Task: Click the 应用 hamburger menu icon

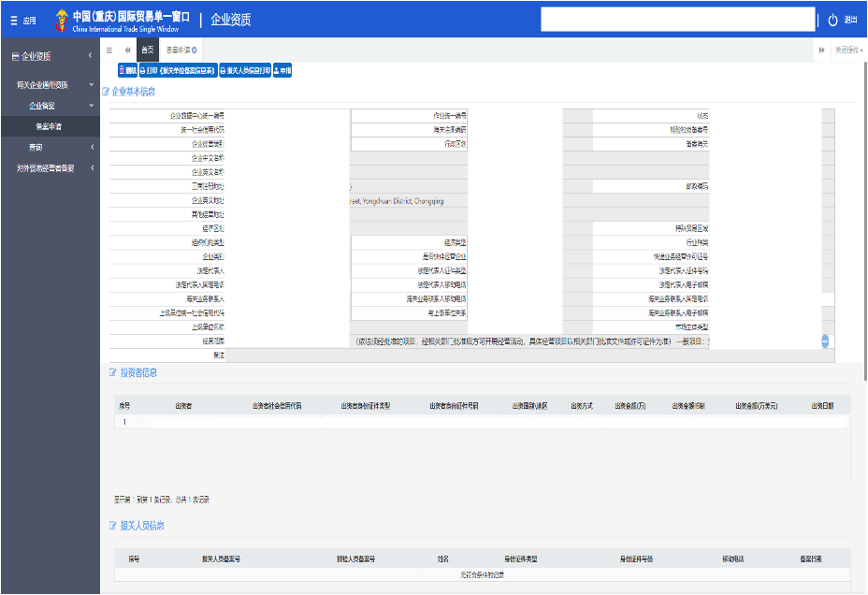Action: point(14,20)
